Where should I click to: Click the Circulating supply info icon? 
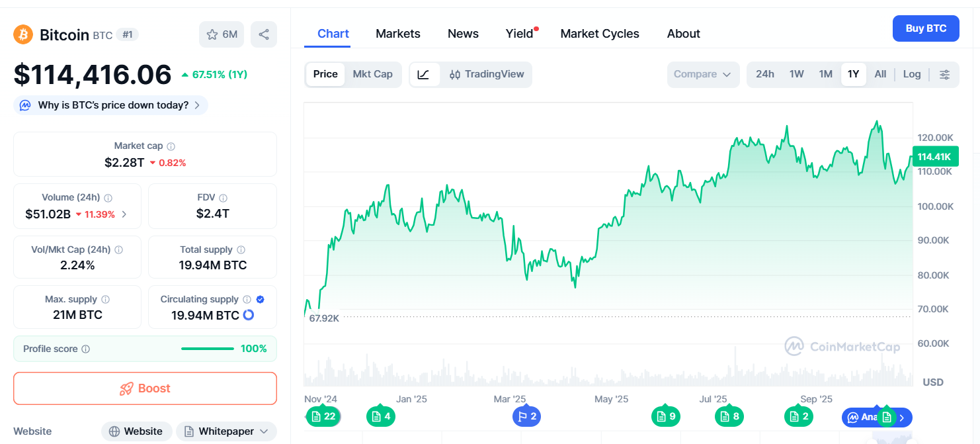tap(247, 300)
